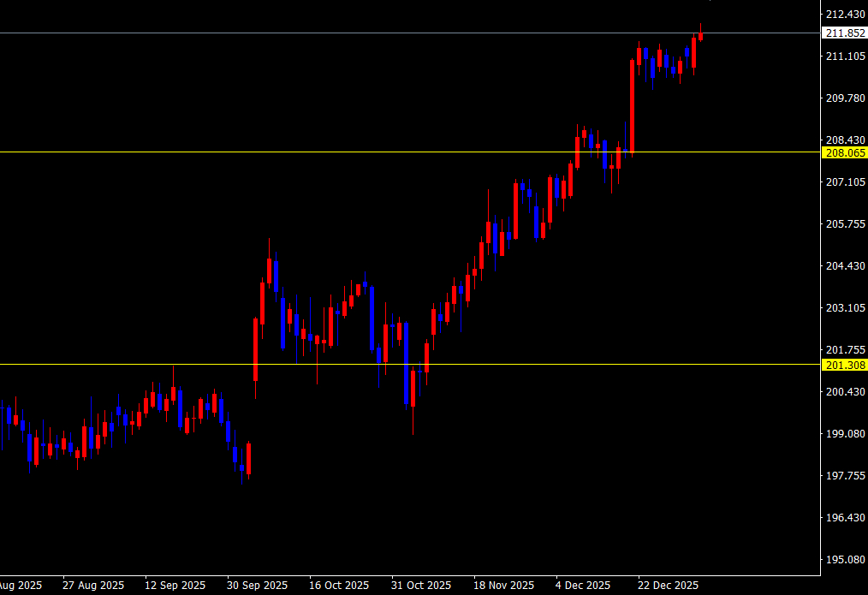The height and width of the screenshot is (595, 868).
Task: Click the 27 Aug 2025 date label
Action: [x=93, y=585]
